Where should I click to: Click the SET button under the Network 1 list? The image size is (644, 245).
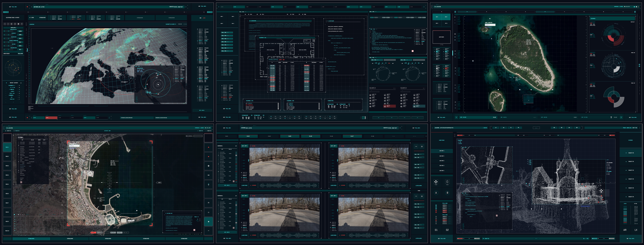(x=227, y=185)
